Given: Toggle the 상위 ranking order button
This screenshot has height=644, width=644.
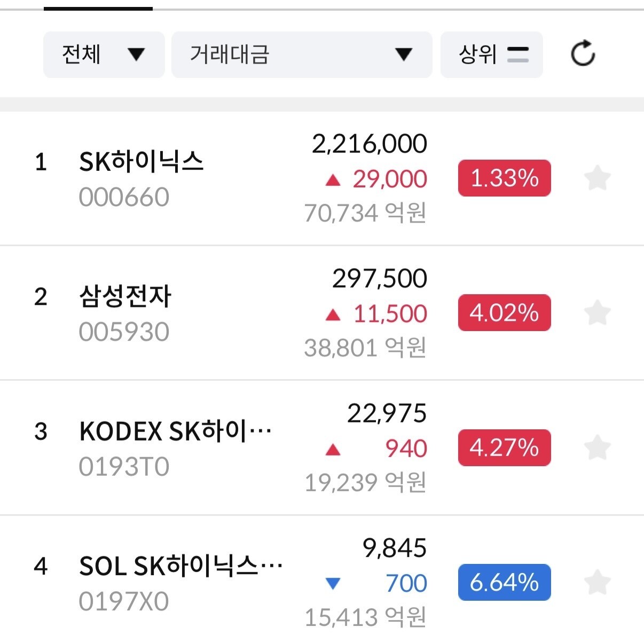Looking at the screenshot, I should [492, 54].
